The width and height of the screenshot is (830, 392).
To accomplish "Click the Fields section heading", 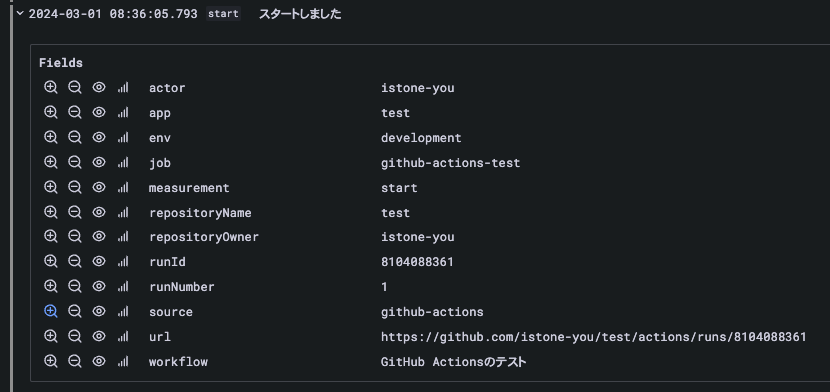I will click(61, 63).
